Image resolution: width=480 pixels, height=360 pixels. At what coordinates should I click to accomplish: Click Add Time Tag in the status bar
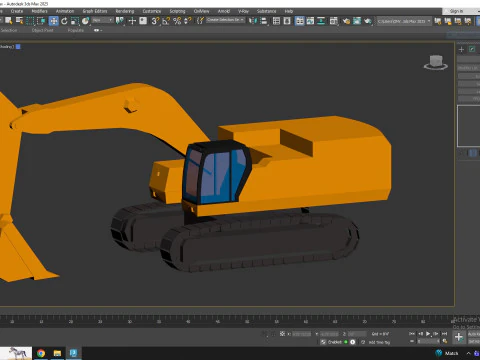379,342
